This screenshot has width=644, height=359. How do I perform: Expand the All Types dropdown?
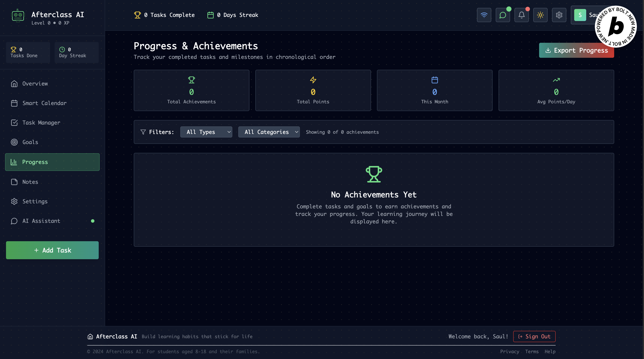coord(206,132)
